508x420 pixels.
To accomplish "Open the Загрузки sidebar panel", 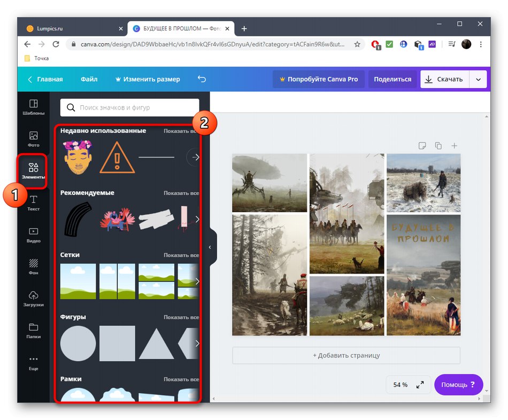I will click(33, 299).
